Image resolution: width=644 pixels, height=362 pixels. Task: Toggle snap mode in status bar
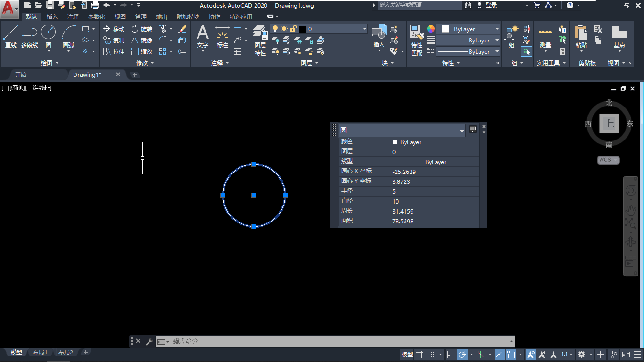tap(431, 354)
